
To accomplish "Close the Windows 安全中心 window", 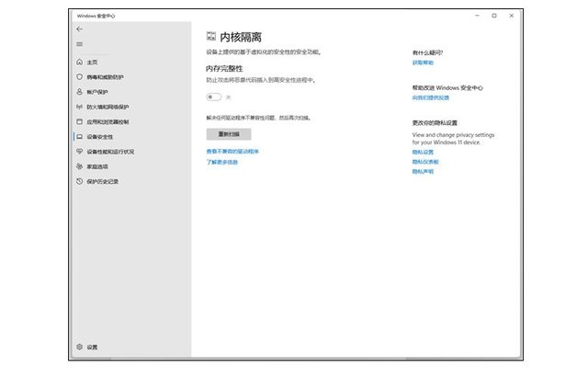I will (x=511, y=16).
